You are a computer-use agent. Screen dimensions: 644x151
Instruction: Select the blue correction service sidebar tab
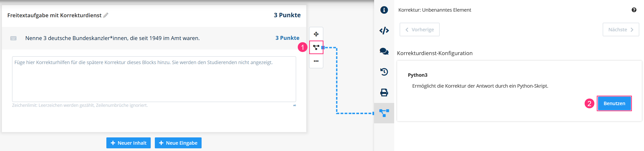384,113
